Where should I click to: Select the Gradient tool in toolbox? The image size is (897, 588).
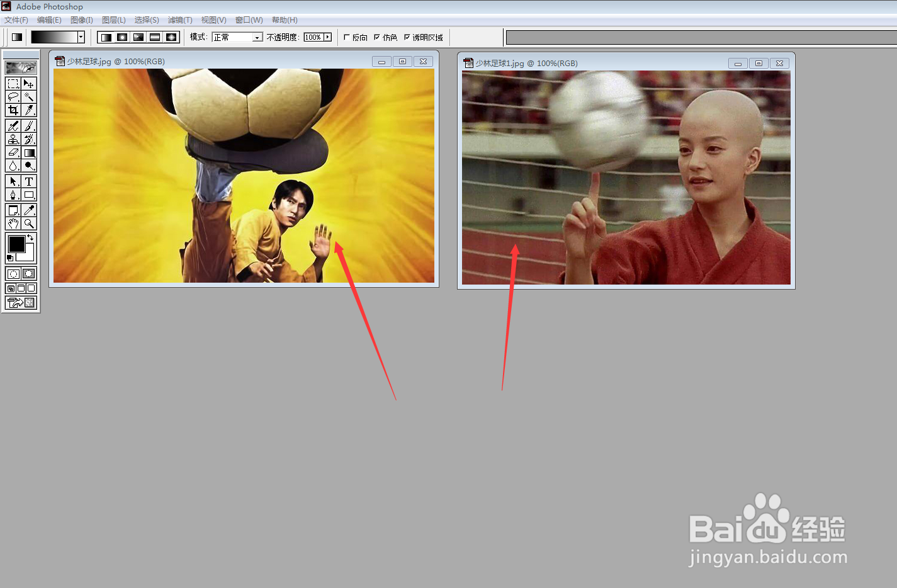(x=29, y=152)
